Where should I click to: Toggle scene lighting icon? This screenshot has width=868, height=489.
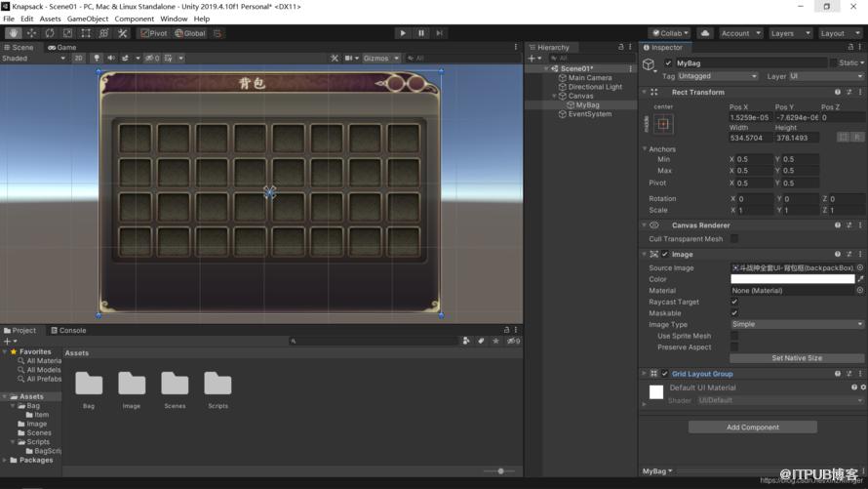click(97, 59)
